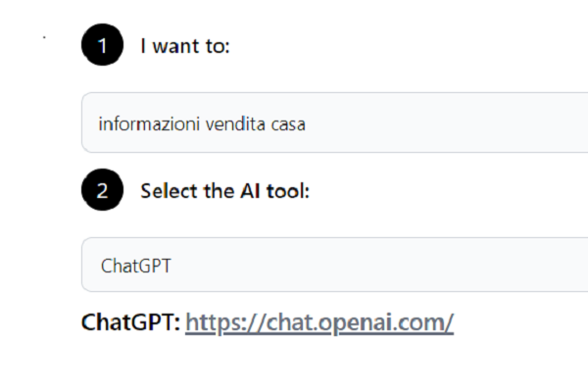Click the black step 1 number badge
The height and width of the screenshot is (392, 588).
[103, 45]
